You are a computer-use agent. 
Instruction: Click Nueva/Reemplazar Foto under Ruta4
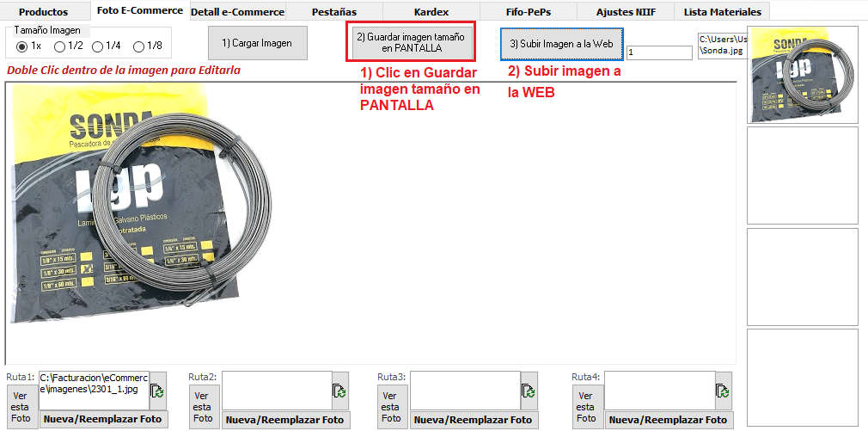[x=668, y=419]
